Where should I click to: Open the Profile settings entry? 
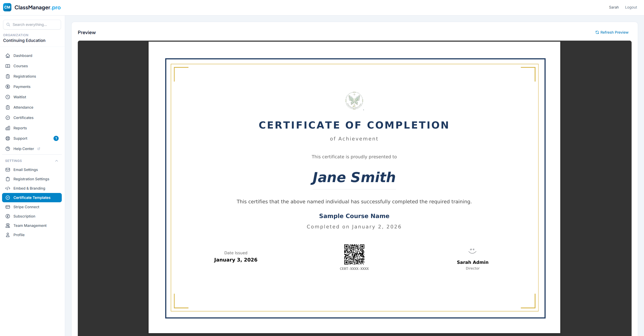(x=18, y=235)
